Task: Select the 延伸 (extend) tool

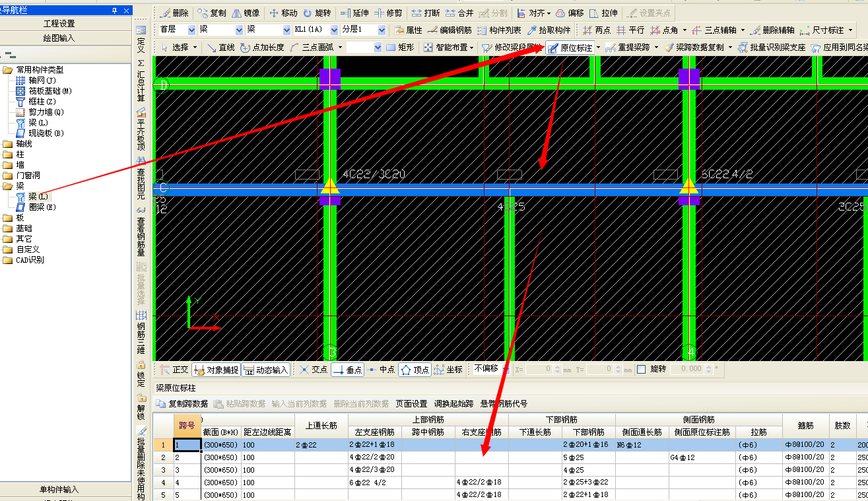Action: (354, 13)
